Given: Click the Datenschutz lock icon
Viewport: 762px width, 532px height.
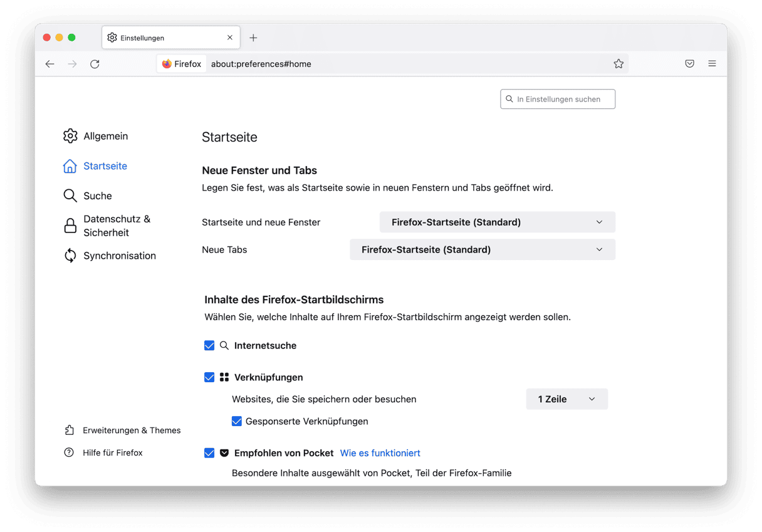Looking at the screenshot, I should pos(70,226).
